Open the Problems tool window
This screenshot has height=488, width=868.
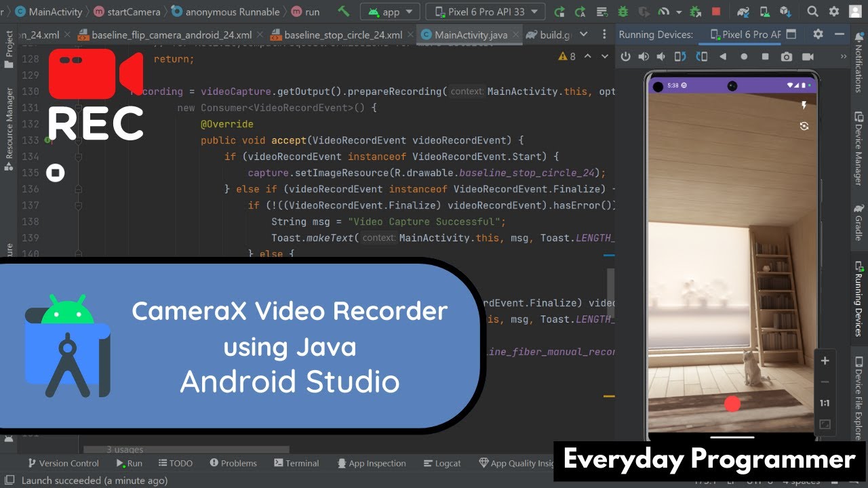233,464
